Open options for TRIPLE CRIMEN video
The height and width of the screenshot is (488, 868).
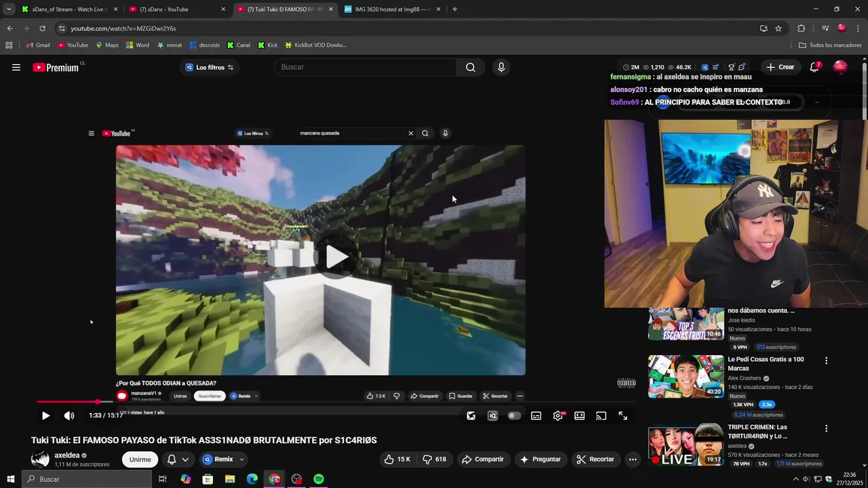point(826,428)
